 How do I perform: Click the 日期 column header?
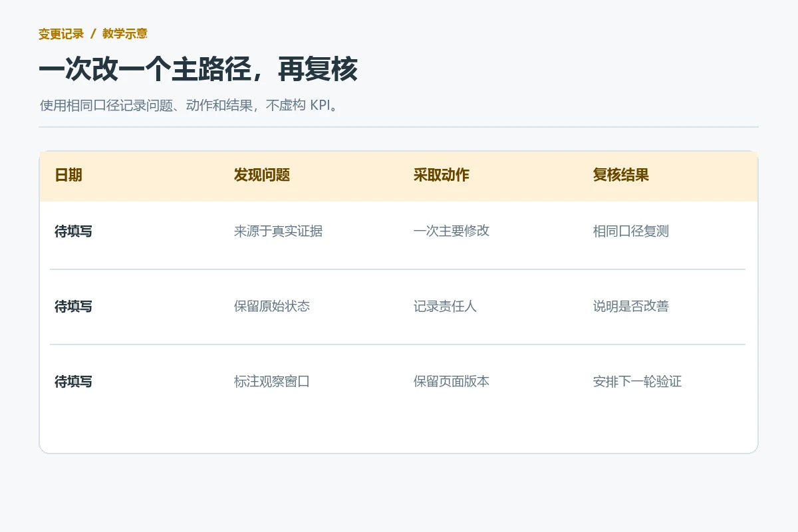click(x=68, y=175)
